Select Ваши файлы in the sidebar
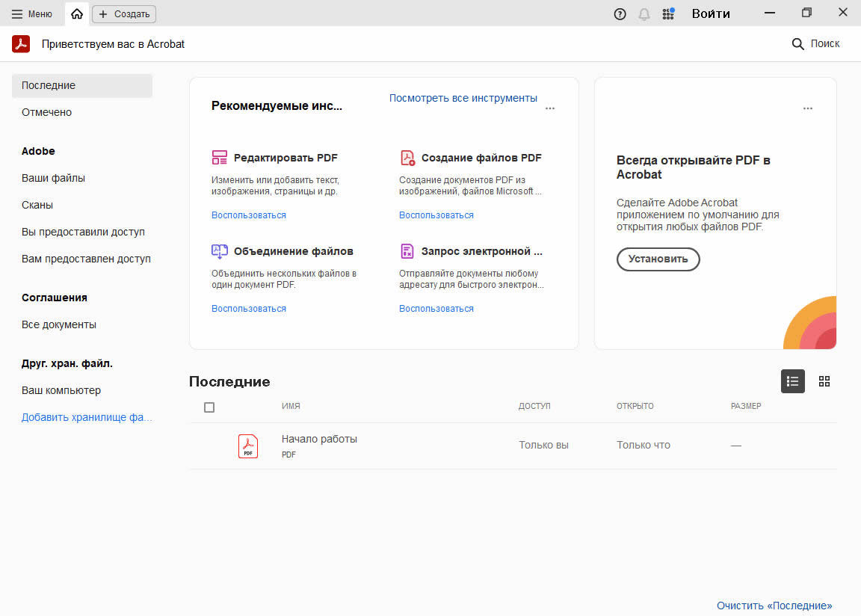861x616 pixels. click(x=53, y=178)
